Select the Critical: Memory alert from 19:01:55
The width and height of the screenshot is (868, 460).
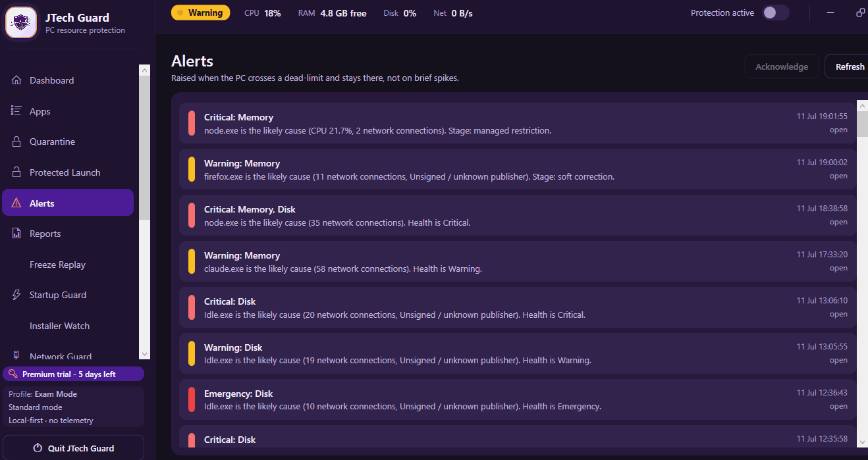(x=517, y=123)
